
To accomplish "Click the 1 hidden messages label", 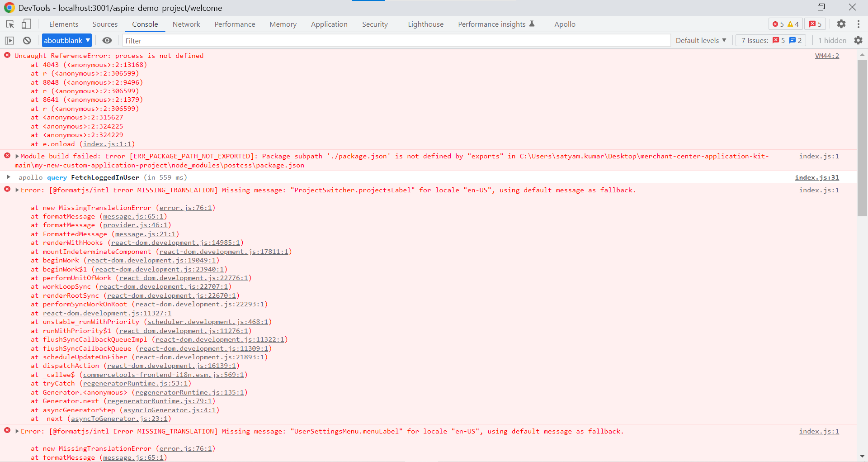I will click(x=832, y=40).
